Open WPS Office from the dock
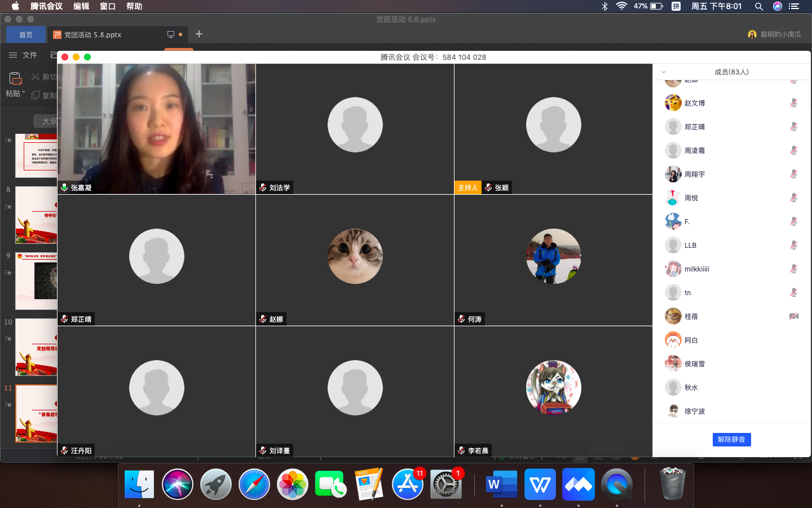Viewport: 812px width, 508px height. (x=540, y=484)
